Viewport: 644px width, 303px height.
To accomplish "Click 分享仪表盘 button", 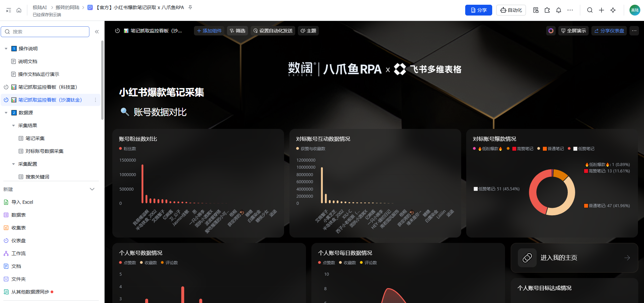I will (609, 31).
